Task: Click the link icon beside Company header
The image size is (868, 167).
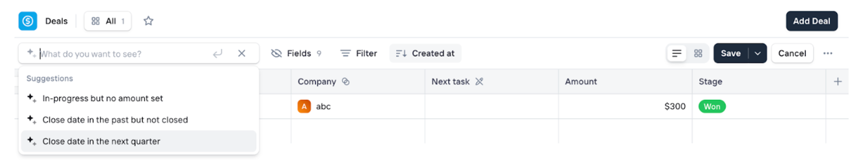Action: click(346, 81)
